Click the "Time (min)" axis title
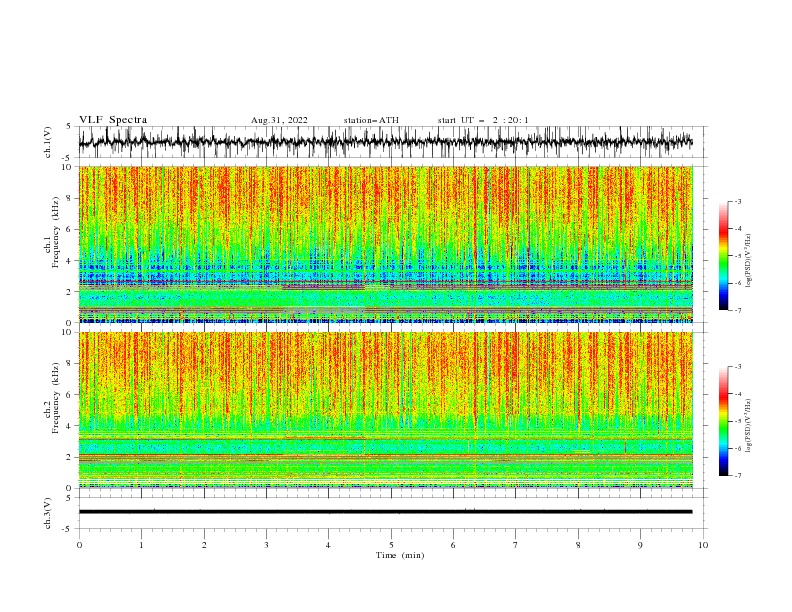 tap(400, 555)
